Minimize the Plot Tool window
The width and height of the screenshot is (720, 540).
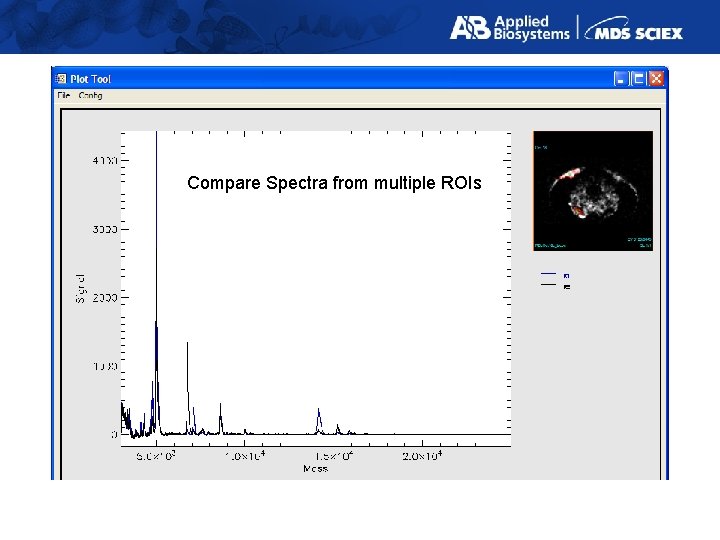620,79
